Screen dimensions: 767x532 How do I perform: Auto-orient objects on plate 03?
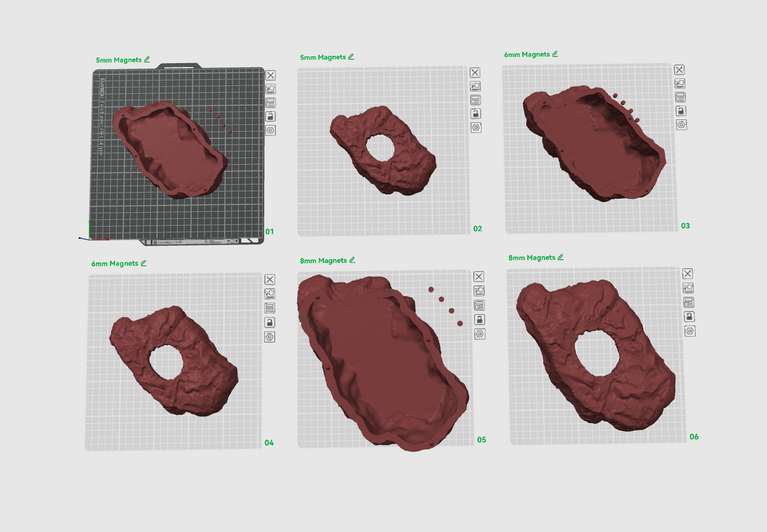pos(679,84)
